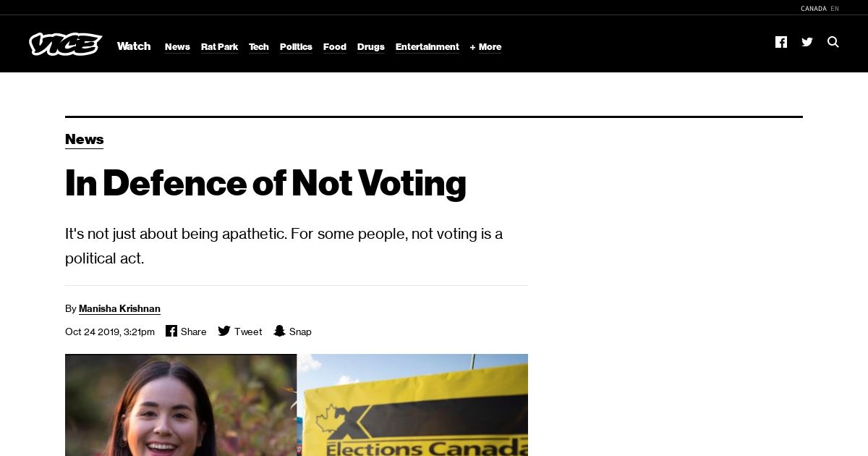Switch language via EN option

pyautogui.click(x=835, y=9)
